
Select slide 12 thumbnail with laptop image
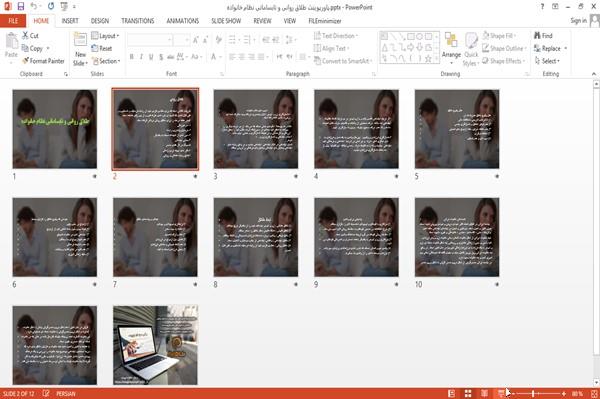155,345
